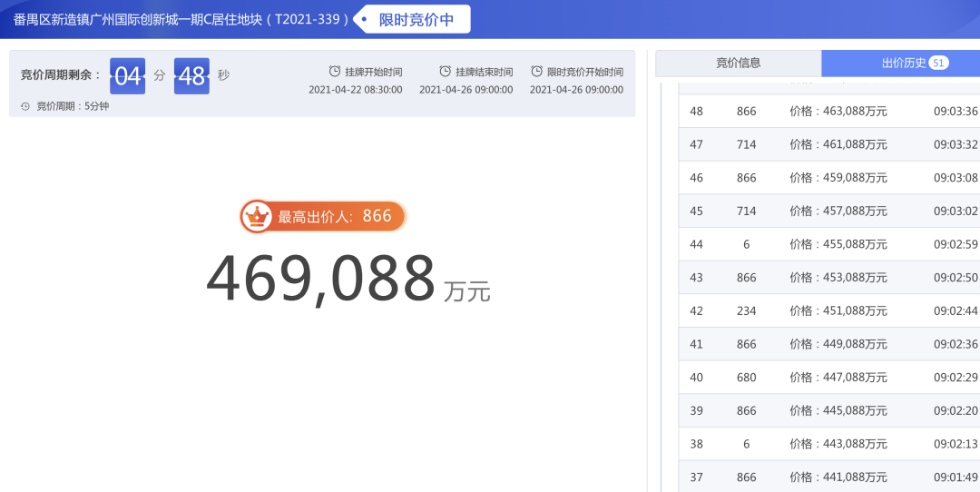The height and width of the screenshot is (492, 980).
Task: Select bid row 48 price 463,088万元
Action: 829,112
